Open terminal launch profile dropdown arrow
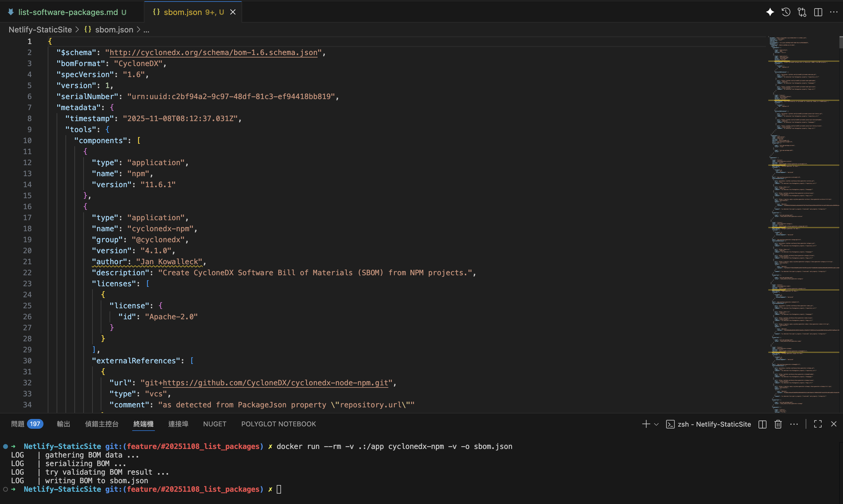This screenshot has height=504, width=843. [x=656, y=424]
